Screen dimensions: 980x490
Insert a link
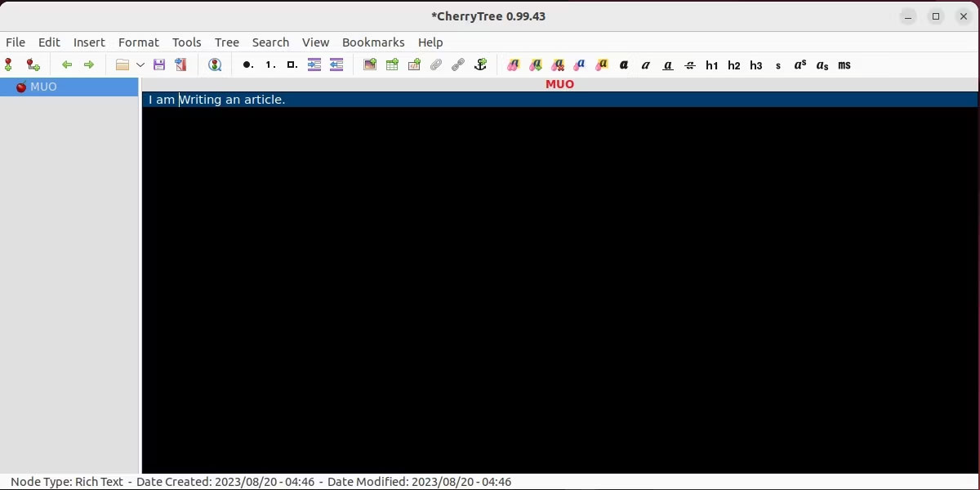point(457,65)
